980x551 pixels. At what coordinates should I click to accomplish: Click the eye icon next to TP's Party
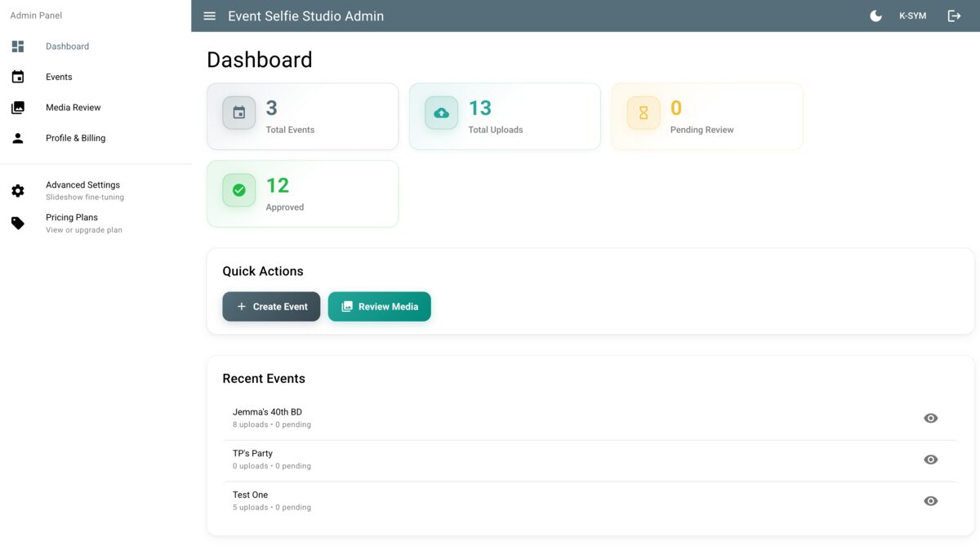(x=930, y=459)
